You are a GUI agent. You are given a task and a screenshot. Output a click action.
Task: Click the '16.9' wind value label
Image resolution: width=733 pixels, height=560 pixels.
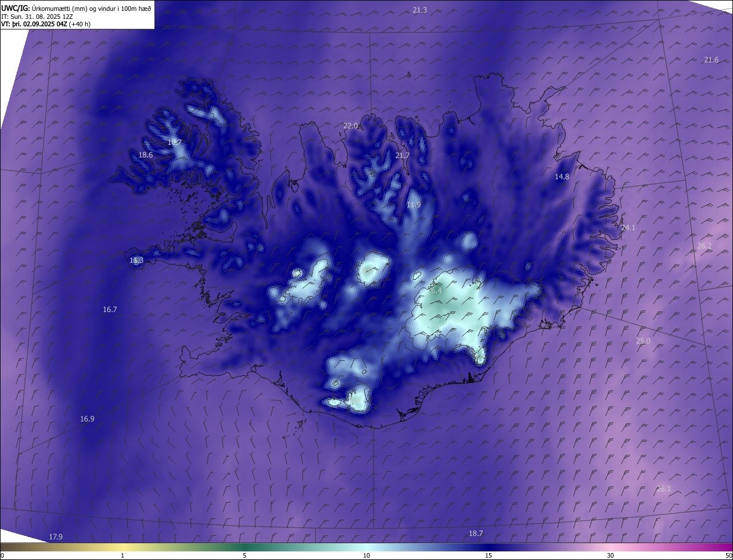coord(87,419)
